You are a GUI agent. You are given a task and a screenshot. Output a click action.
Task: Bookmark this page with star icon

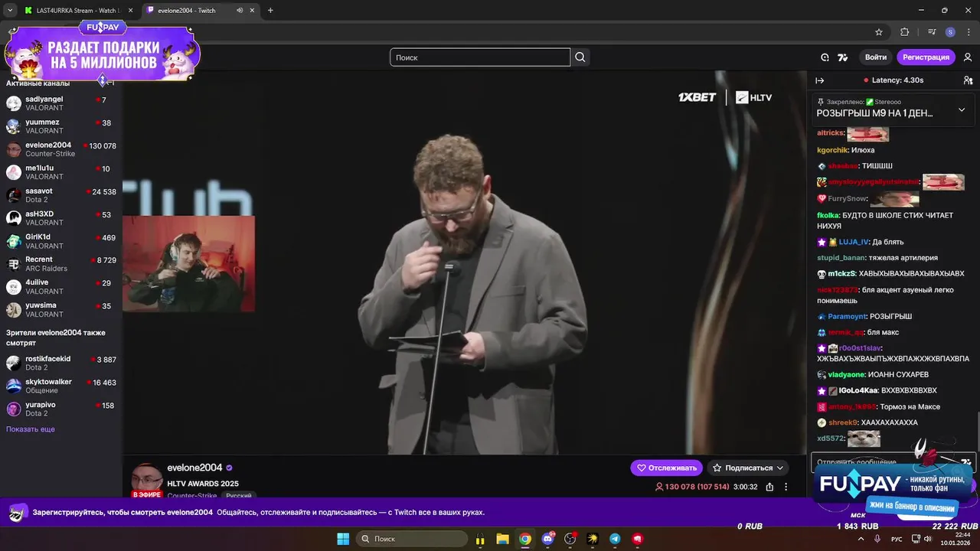(879, 32)
